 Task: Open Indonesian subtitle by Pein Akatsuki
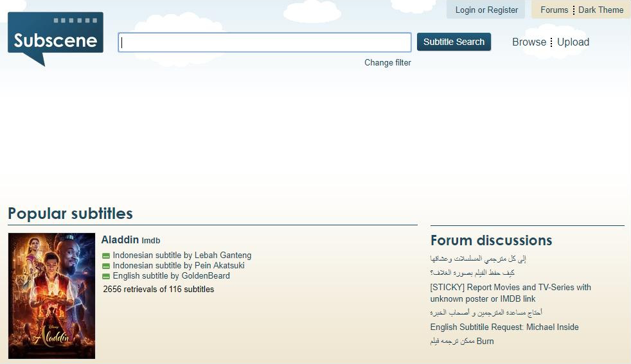pos(179,266)
